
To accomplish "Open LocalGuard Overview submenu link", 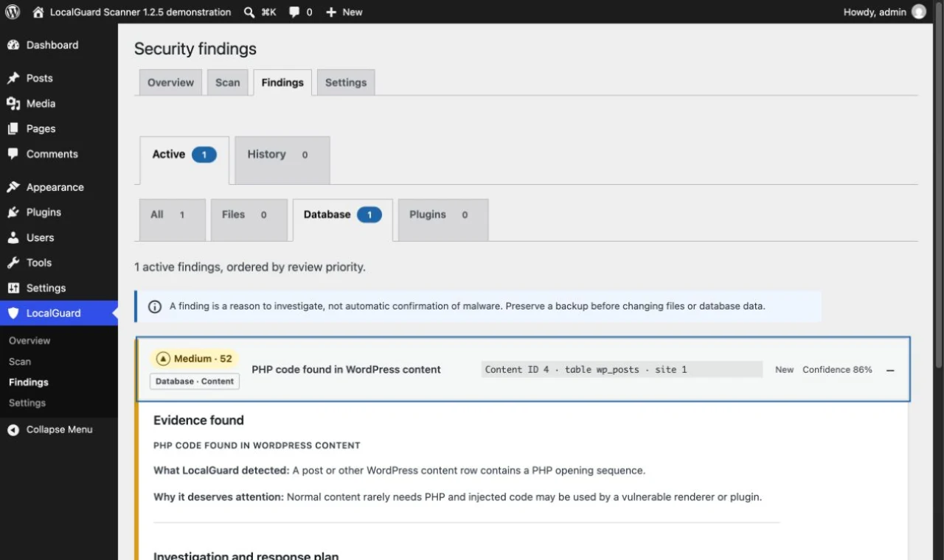I will [x=29, y=340].
